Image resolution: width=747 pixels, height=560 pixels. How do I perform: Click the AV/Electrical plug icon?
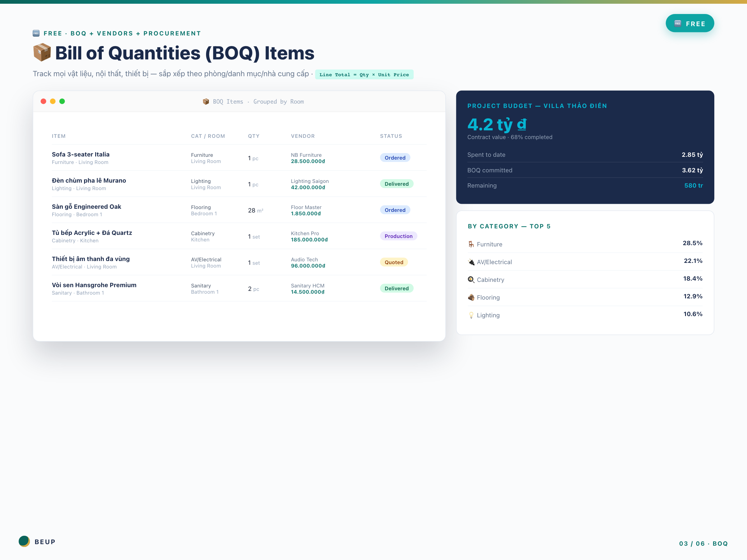click(471, 262)
